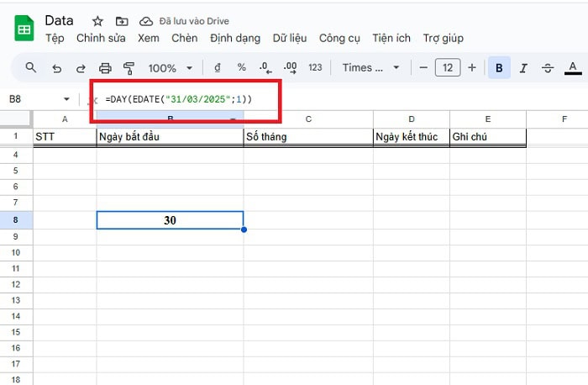Open the Dữ liệu menu
This screenshot has width=588, height=385.
(290, 38)
